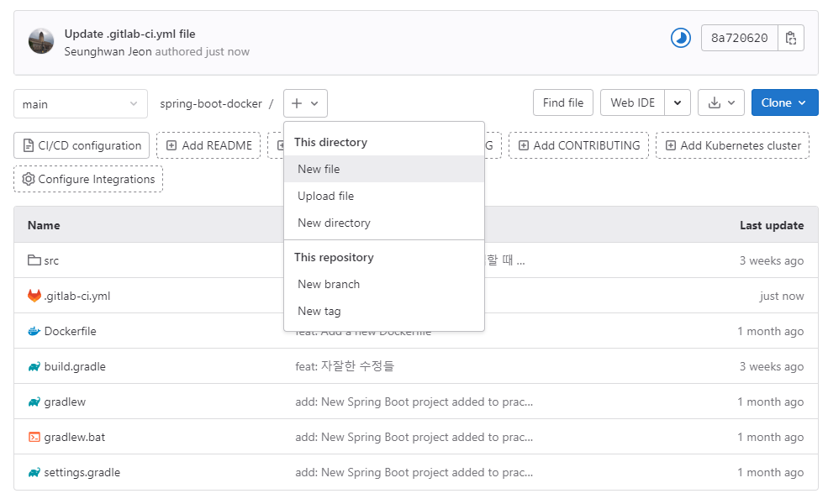
Task: Open the CI/CD configuration button
Action: tap(82, 145)
